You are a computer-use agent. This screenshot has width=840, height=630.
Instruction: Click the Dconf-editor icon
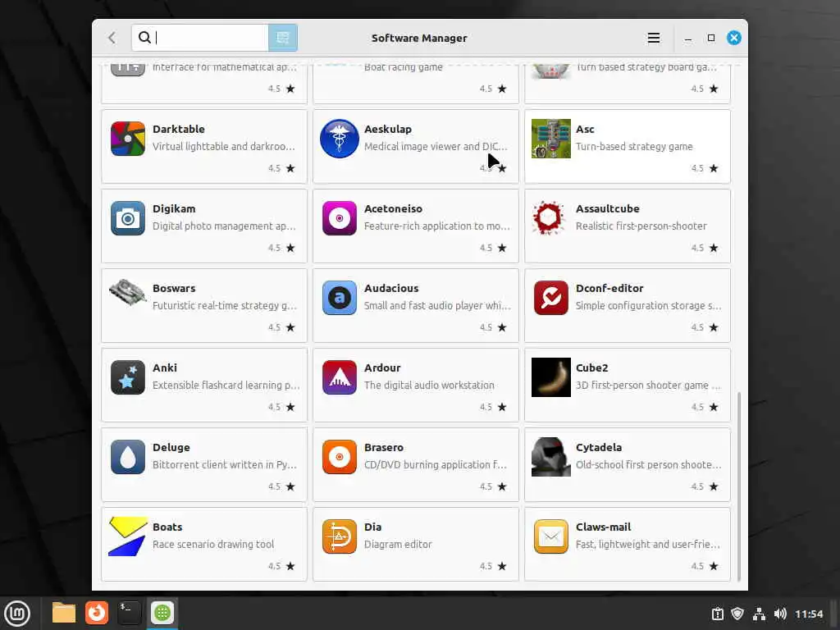pos(550,298)
